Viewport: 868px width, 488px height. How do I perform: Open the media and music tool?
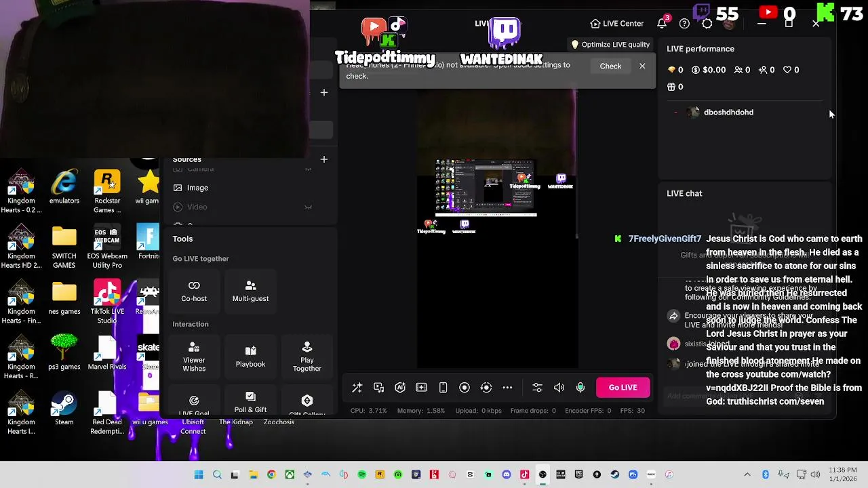tap(378, 388)
